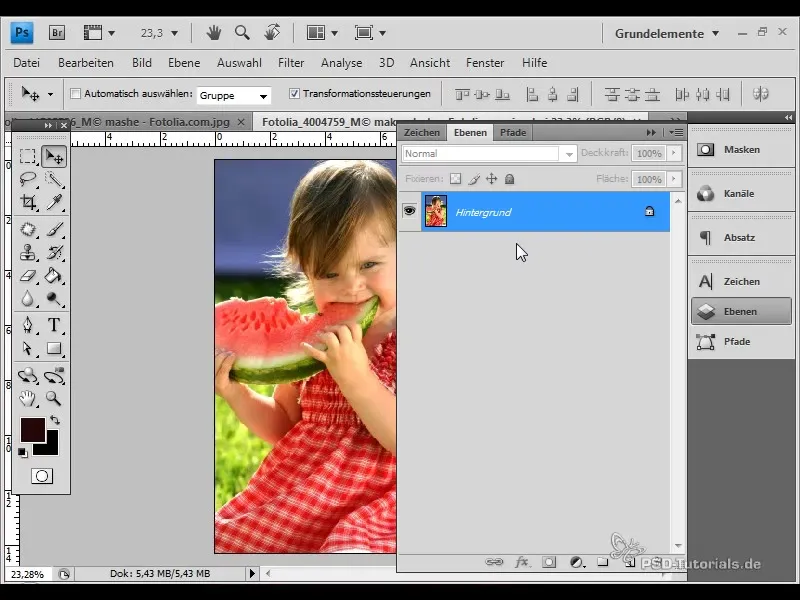Image resolution: width=800 pixels, height=600 pixels.
Task: Toggle lock position
Action: pos(491,179)
